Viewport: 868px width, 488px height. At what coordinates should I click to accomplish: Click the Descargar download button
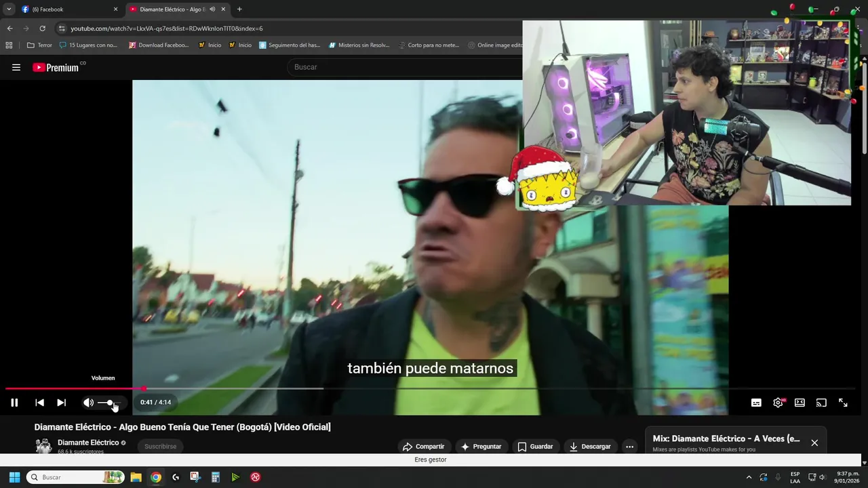tap(590, 447)
